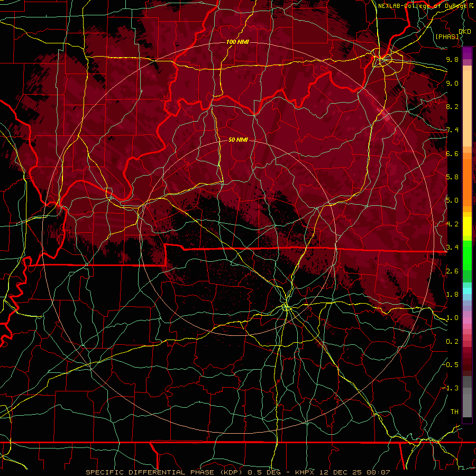The width and height of the screenshot is (476, 476).
Task: Click the 5.8 scale value
Action: 452,177
